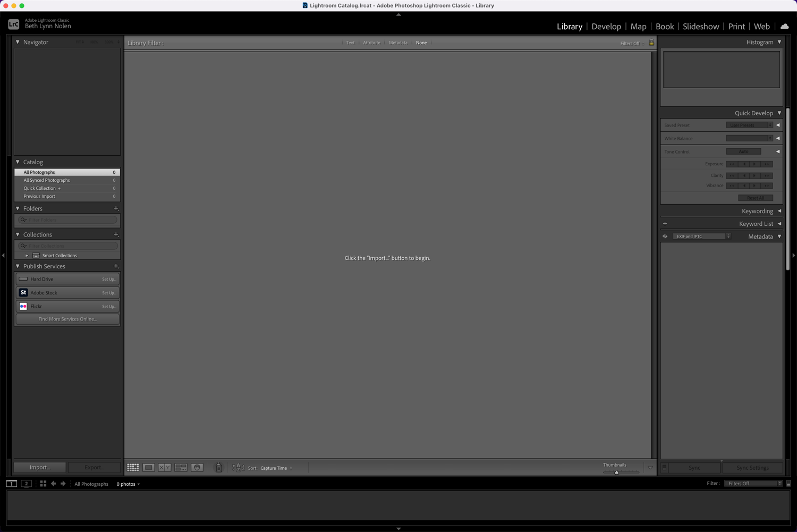
Task: Switch to Grid view
Action: (133, 468)
